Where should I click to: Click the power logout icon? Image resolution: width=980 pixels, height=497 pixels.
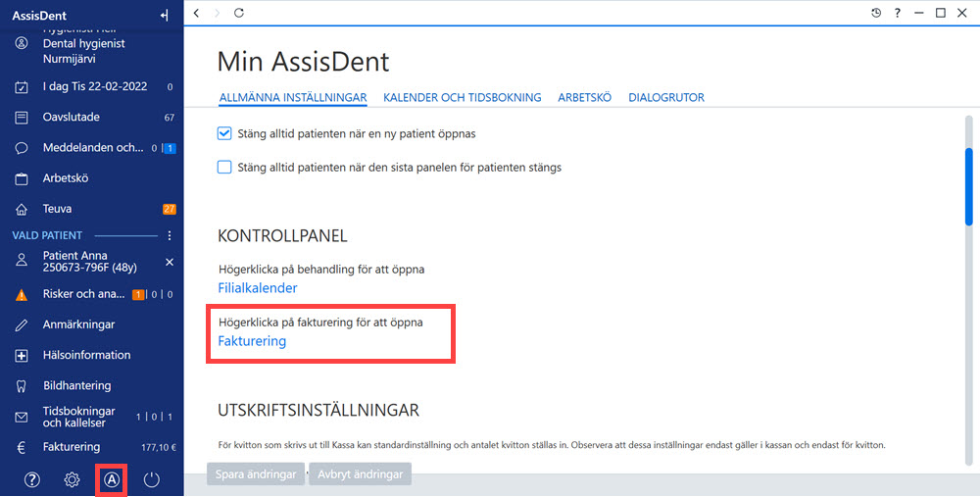[152, 479]
